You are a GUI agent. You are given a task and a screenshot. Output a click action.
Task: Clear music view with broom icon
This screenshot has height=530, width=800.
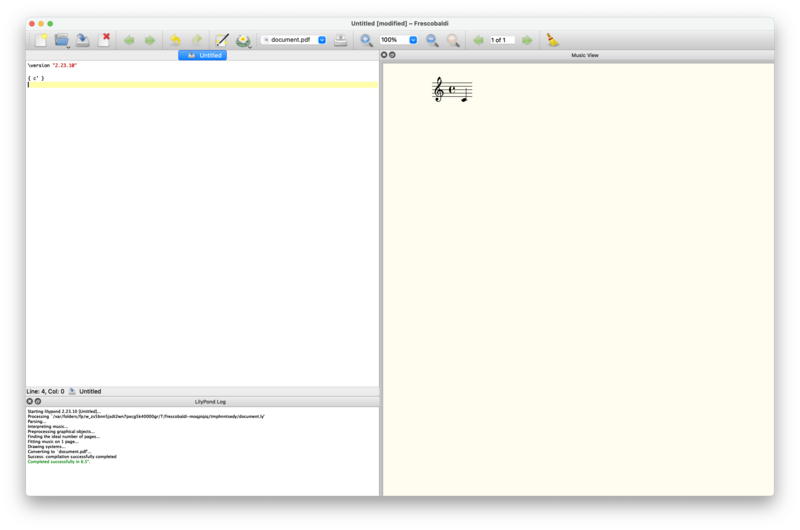(552, 40)
